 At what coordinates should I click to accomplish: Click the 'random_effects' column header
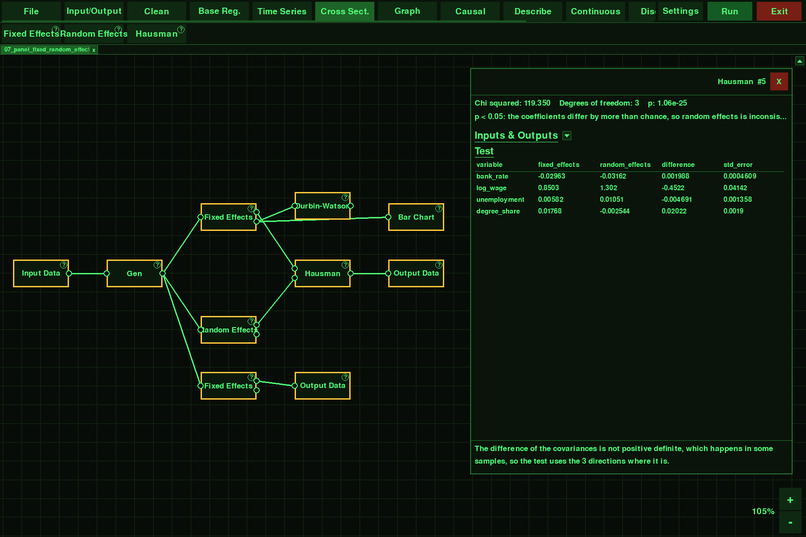(x=625, y=165)
